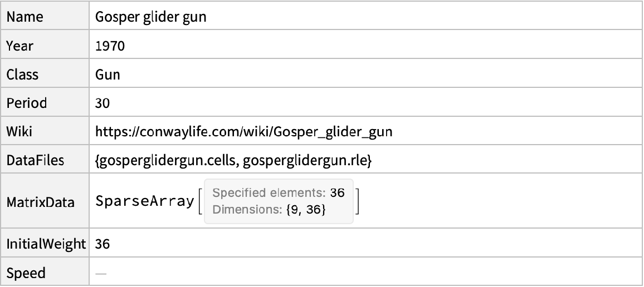Click the Class value "Gun"
Image resolution: width=644 pixels, height=287 pixels.
[108, 75]
